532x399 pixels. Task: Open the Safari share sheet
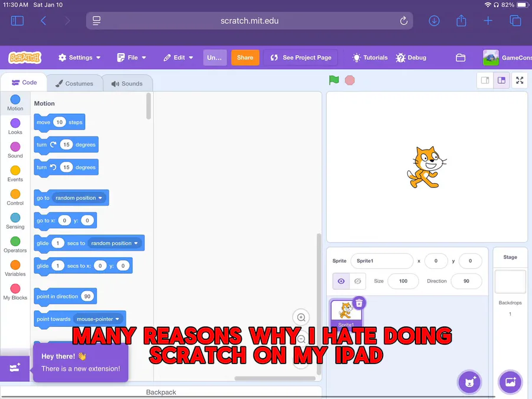click(461, 20)
